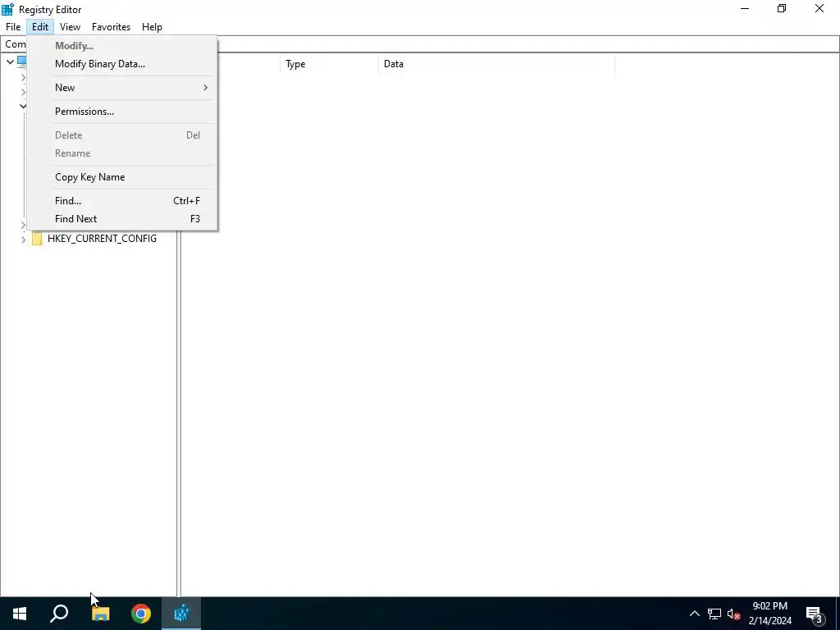
Task: Choose Find... from the Edit menu
Action: click(122, 201)
